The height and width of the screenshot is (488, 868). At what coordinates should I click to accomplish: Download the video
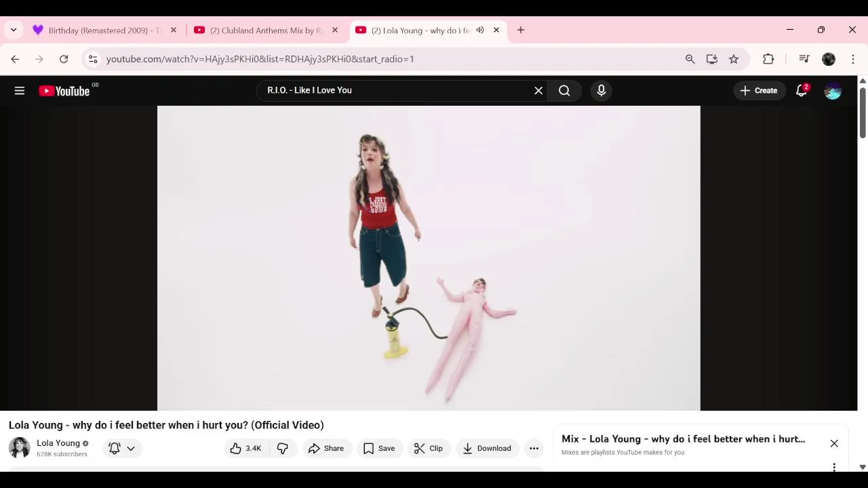click(x=488, y=449)
